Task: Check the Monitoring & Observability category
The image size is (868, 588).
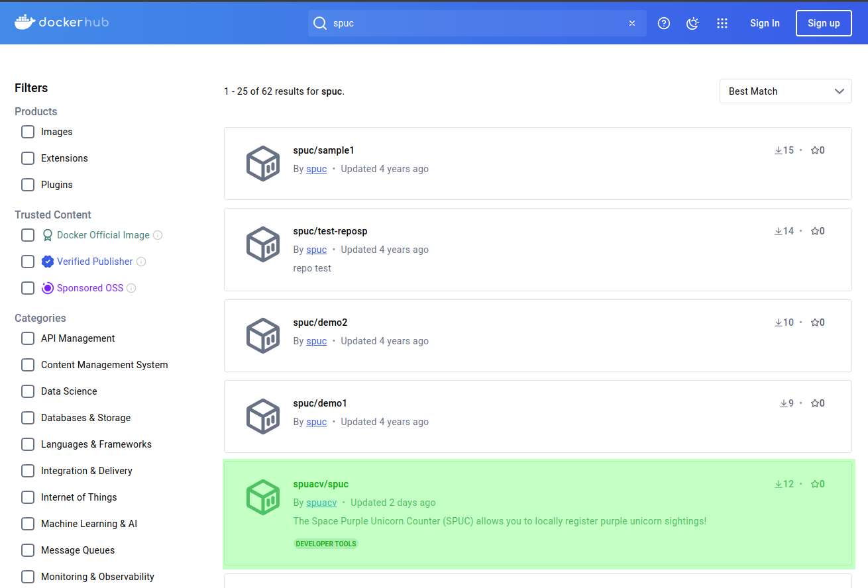Action: tap(28, 577)
